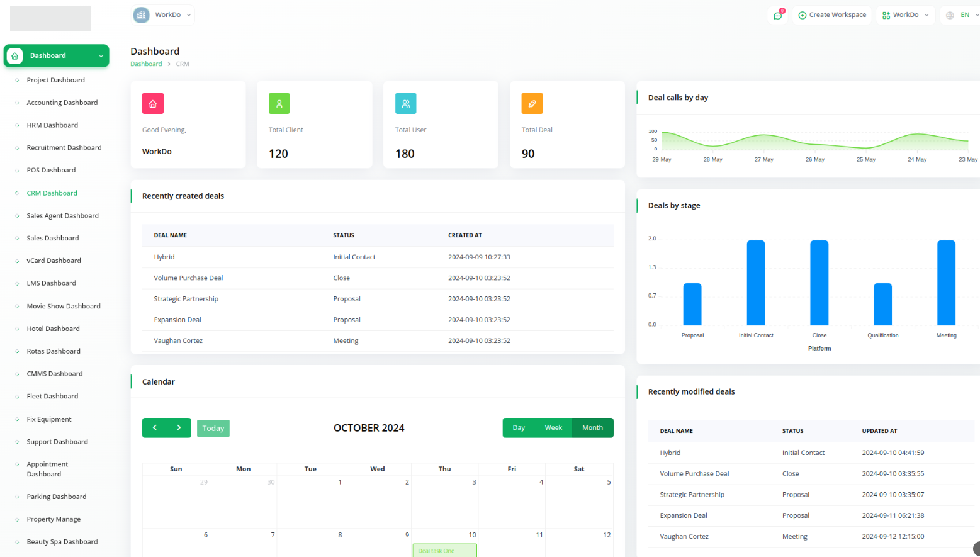Viewport: 980px width, 557px height.
Task: Click the globe language icon
Action: point(950,15)
